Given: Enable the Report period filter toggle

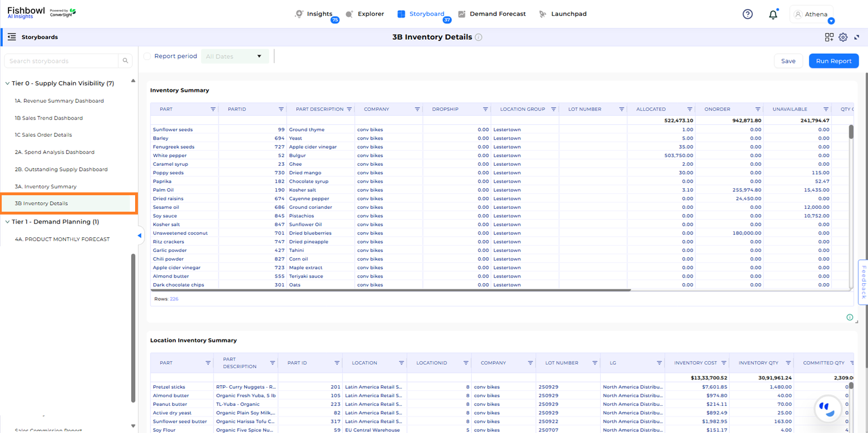Looking at the screenshot, I should [x=147, y=56].
